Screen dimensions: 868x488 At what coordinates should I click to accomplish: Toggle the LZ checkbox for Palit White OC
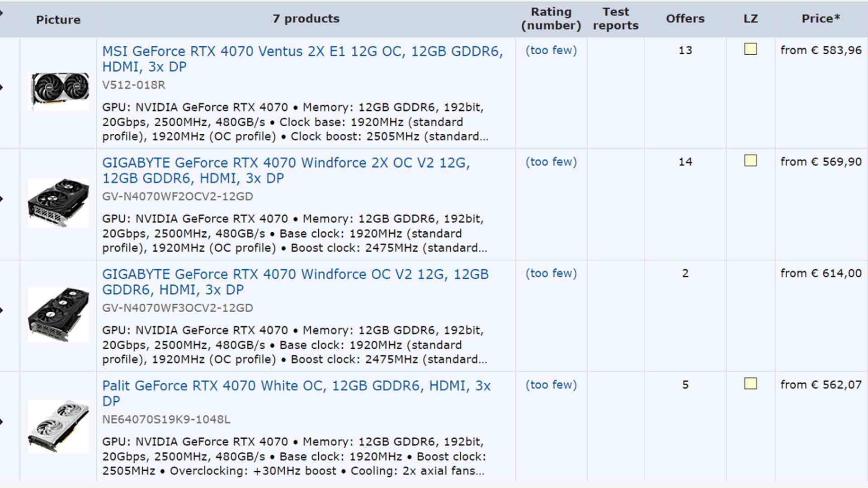750,384
